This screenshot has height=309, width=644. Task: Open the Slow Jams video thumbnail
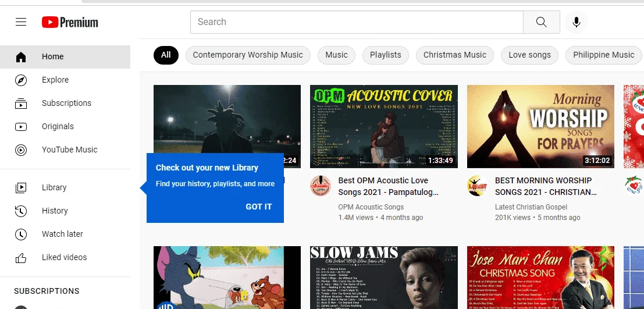pos(383,278)
